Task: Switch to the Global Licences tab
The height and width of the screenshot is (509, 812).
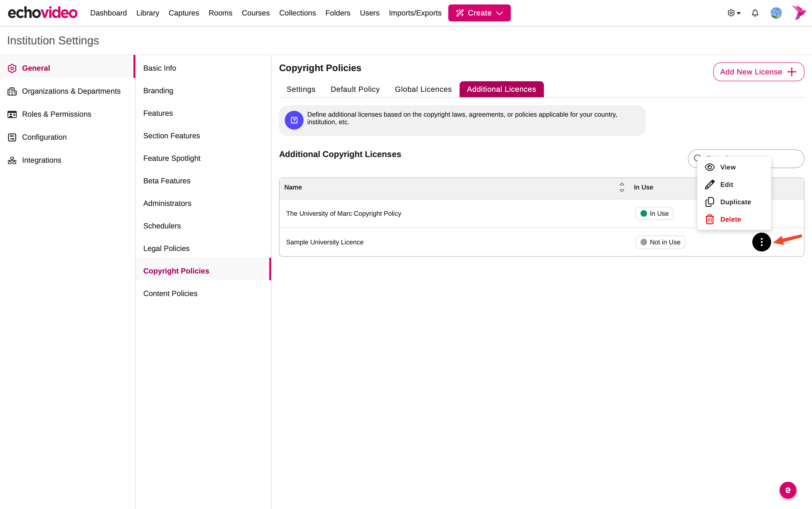Action: coord(423,89)
